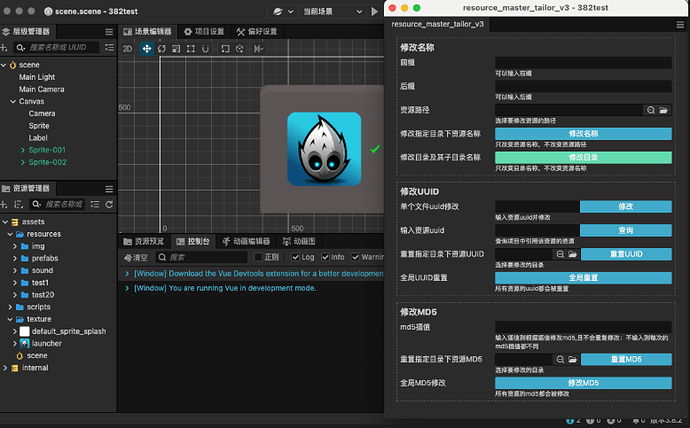The width and height of the screenshot is (690, 428).
Task: Select the Scale gizmo tool
Action: [x=176, y=49]
